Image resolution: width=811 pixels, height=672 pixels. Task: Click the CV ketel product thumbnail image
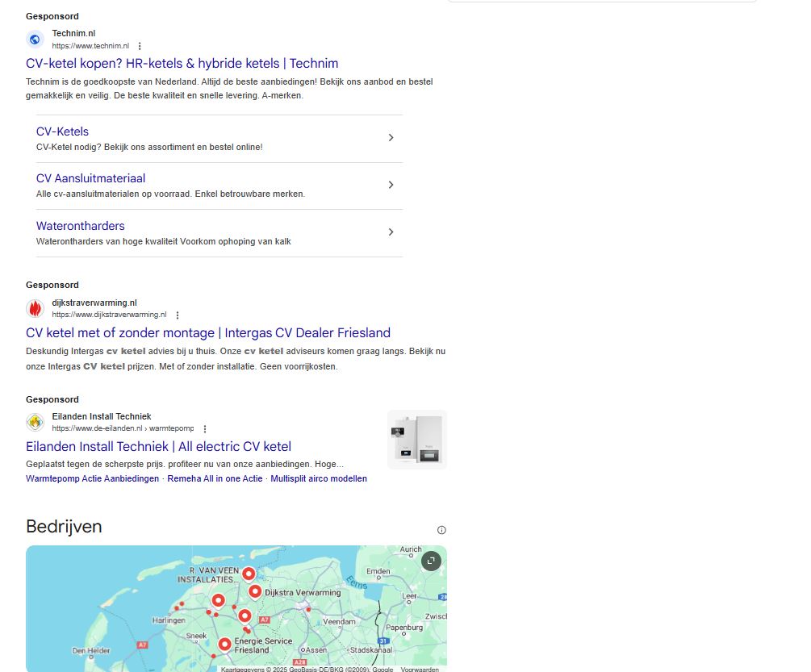417,440
